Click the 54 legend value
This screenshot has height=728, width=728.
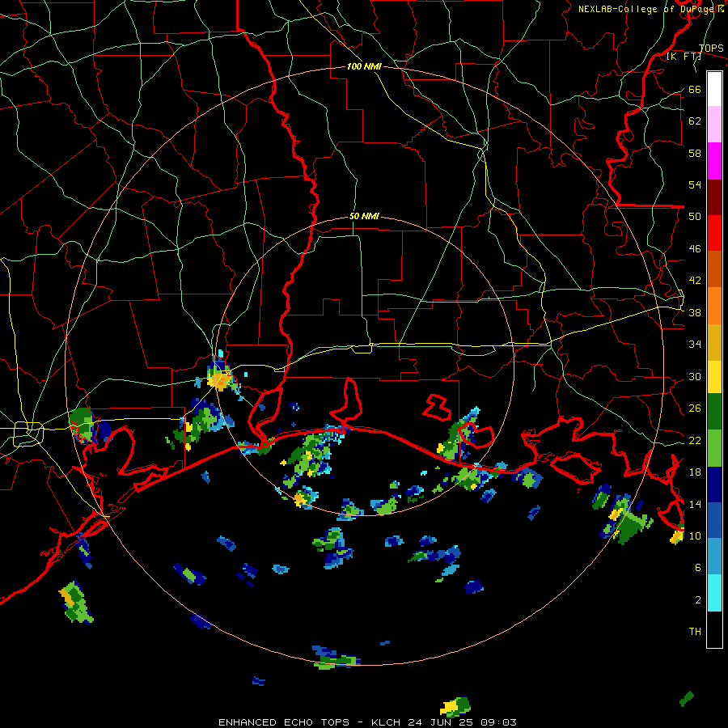pos(695,184)
